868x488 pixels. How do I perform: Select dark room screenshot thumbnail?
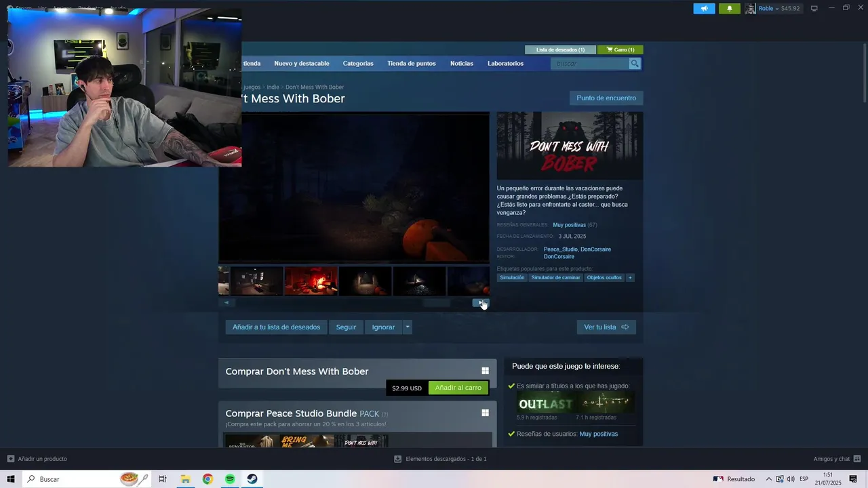[256, 281]
